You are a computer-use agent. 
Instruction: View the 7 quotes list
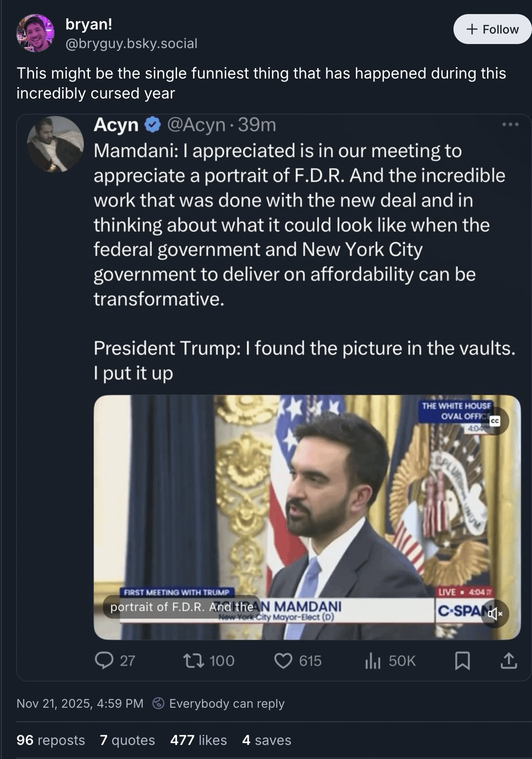click(x=127, y=740)
